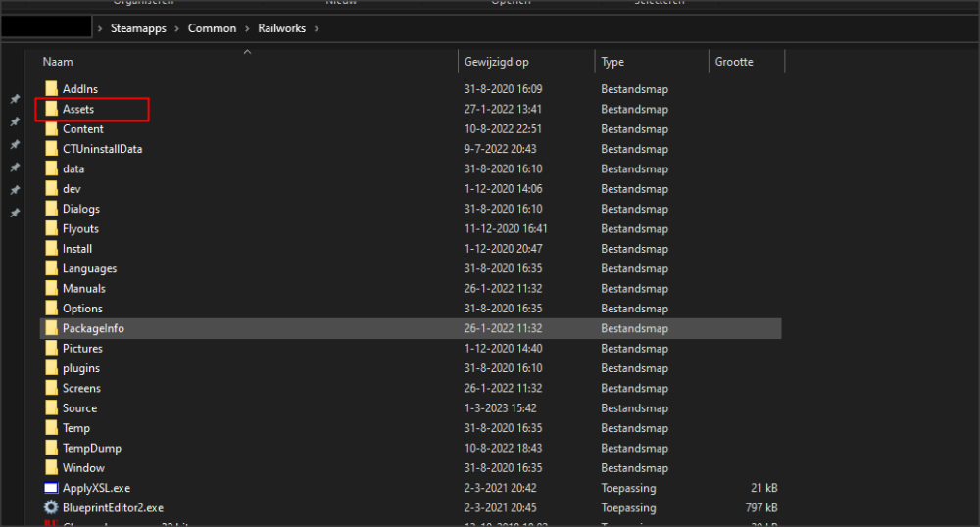
Task: Click the Content folder name
Action: (x=82, y=129)
